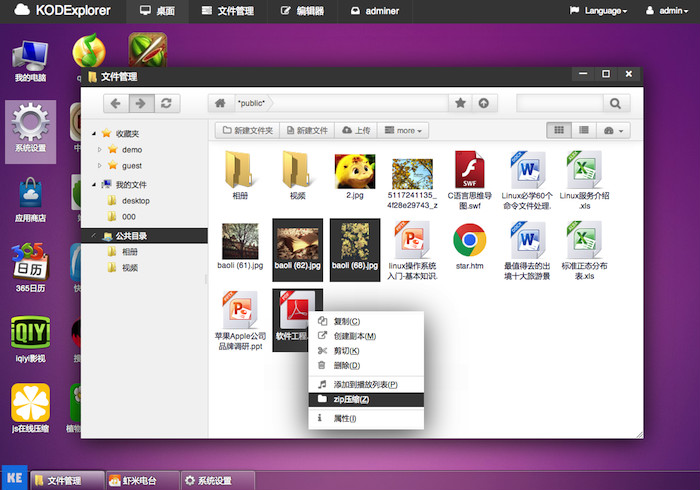Click the KE start button in taskbar
The height and width of the screenshot is (490, 700).
[15, 478]
